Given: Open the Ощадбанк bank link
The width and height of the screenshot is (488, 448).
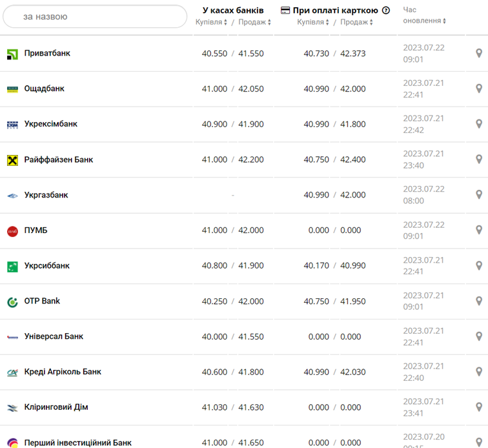Looking at the screenshot, I should click(45, 88).
